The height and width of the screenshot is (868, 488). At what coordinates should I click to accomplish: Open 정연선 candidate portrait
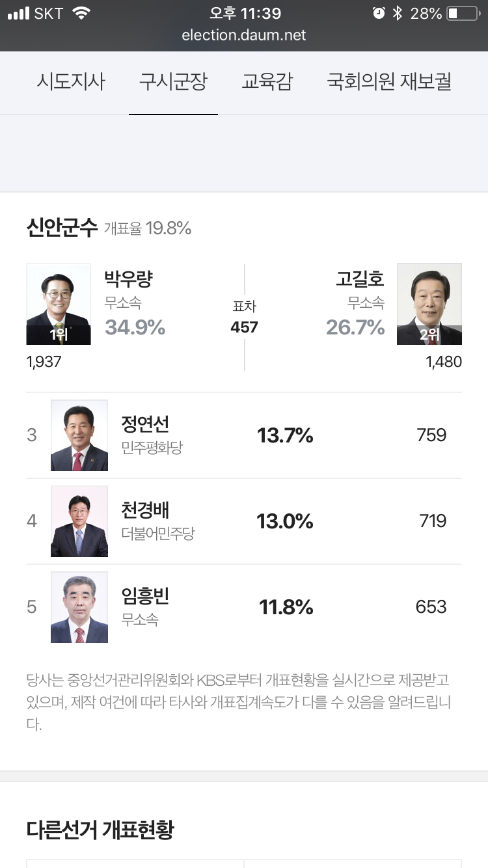(x=79, y=435)
